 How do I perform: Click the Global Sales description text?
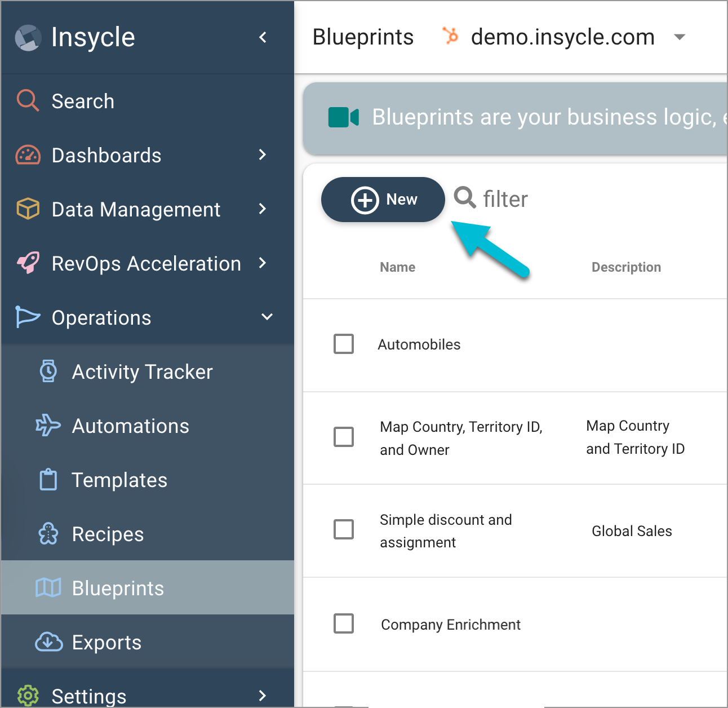632,531
